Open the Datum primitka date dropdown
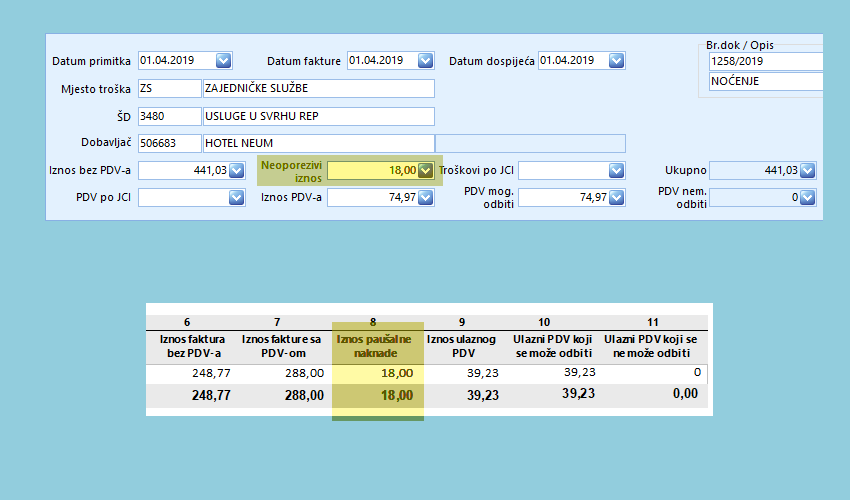 223,60
